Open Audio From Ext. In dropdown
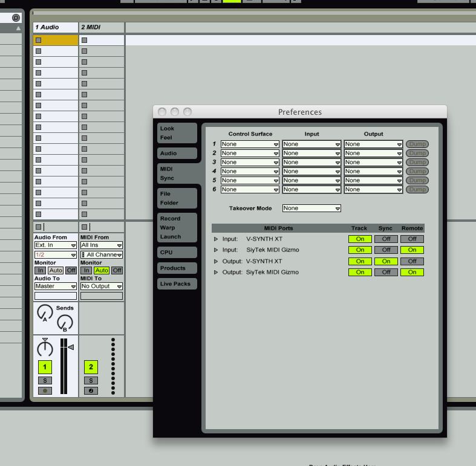The width and height of the screenshot is (476, 466). [x=56, y=245]
